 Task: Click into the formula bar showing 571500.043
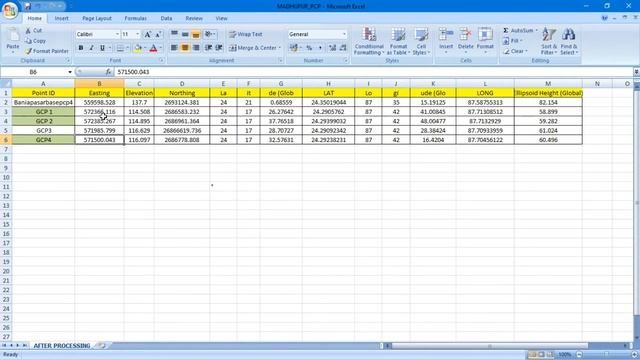coord(373,72)
